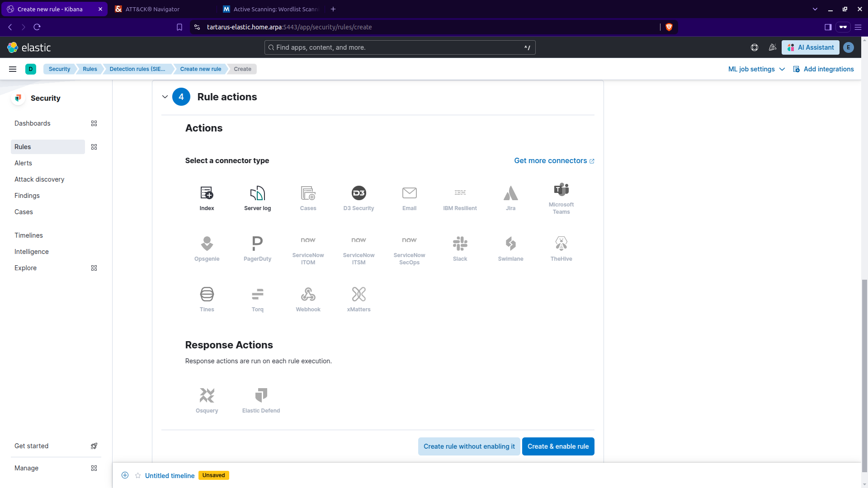Switch to the ATT&CK Navigator browser tab
Viewport: 868px width, 488px height.
point(152,9)
